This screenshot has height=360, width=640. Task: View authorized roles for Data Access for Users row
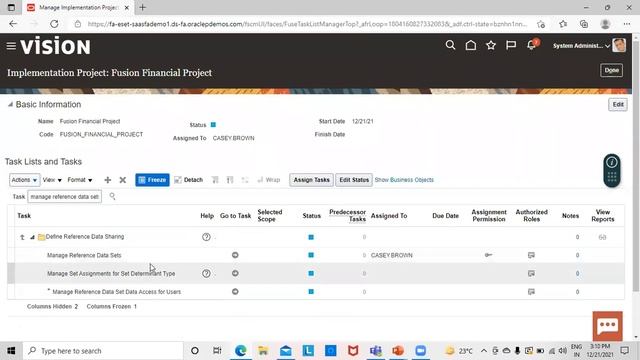531,292
